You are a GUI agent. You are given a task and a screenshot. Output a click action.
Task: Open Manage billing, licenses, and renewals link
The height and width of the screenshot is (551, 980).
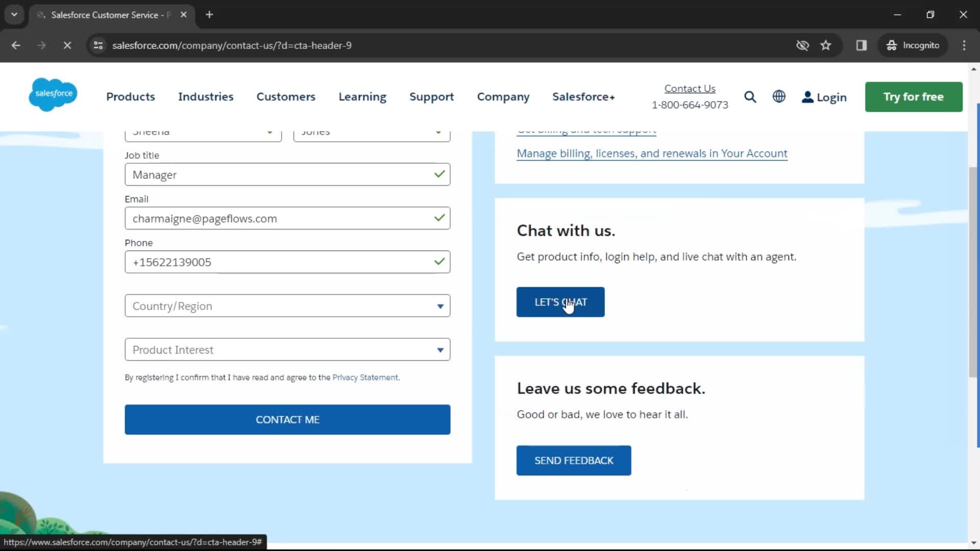click(652, 154)
